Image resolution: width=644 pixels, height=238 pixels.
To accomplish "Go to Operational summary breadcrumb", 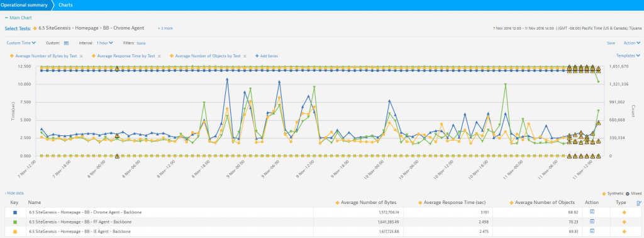I will click(x=24, y=5).
